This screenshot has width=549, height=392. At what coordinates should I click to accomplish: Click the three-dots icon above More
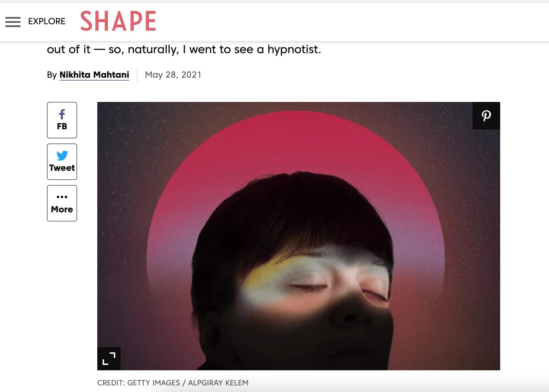click(x=62, y=197)
